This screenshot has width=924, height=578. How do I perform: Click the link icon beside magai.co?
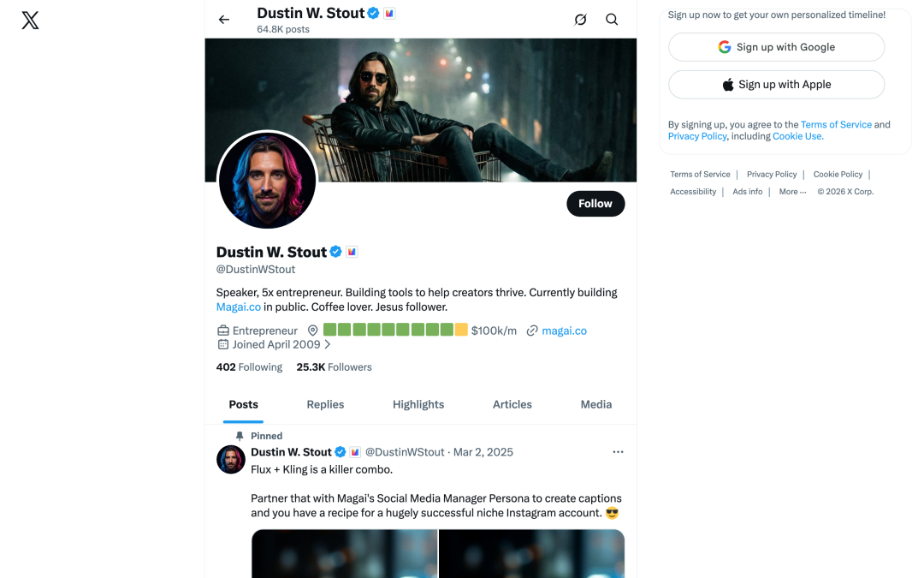click(532, 330)
